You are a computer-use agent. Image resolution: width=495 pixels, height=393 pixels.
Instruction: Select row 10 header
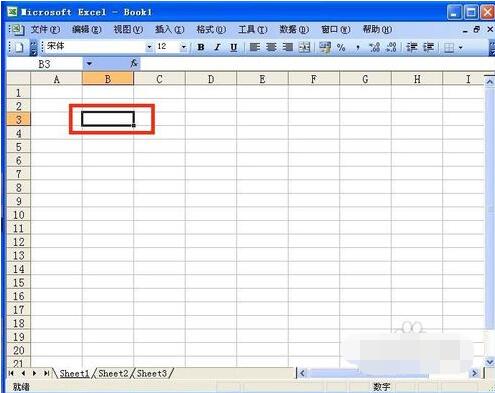click(19, 215)
